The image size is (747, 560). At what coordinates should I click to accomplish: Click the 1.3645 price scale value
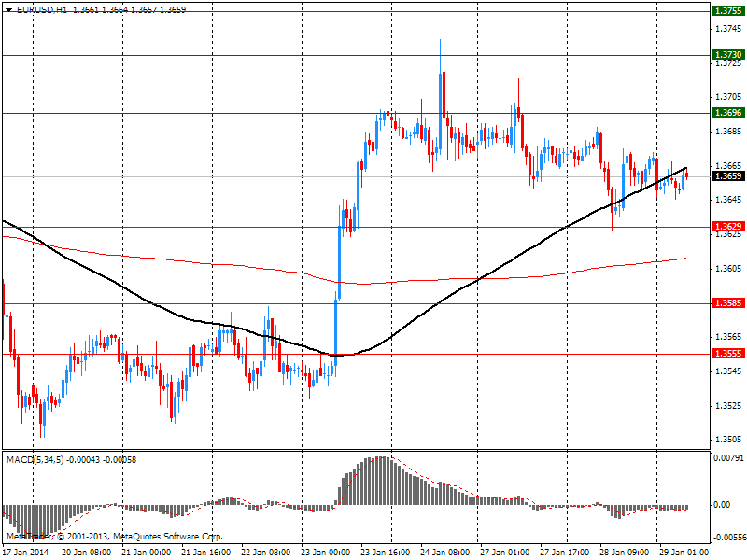(729, 200)
